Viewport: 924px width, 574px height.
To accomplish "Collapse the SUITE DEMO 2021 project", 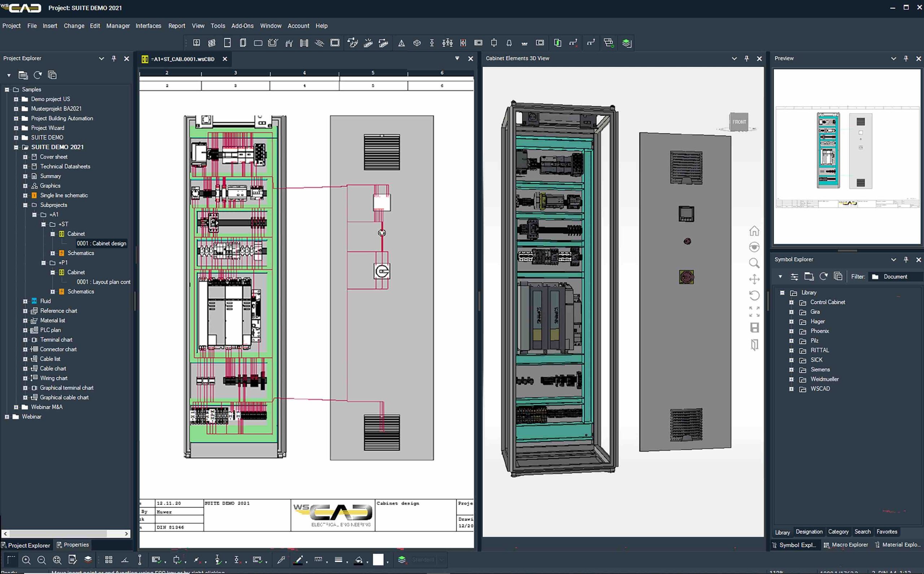I will point(16,147).
